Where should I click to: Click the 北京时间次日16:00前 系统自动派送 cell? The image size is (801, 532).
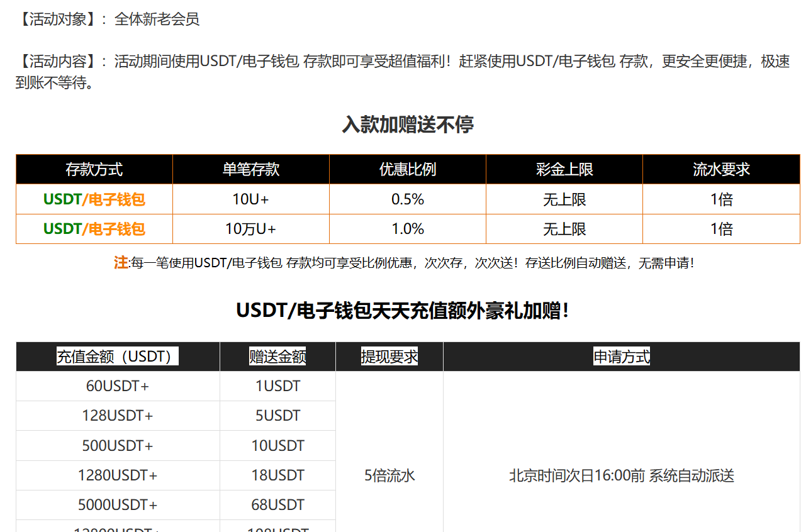tap(622, 475)
